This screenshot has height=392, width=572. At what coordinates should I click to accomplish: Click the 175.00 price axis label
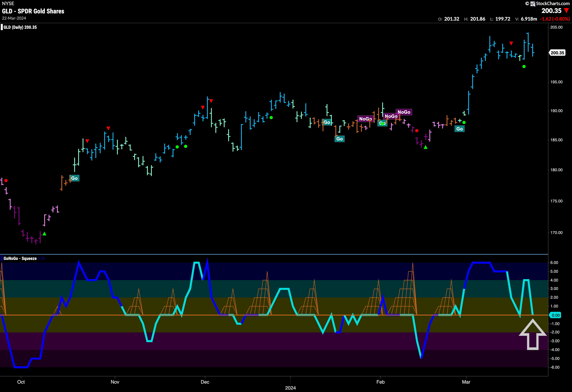point(556,201)
